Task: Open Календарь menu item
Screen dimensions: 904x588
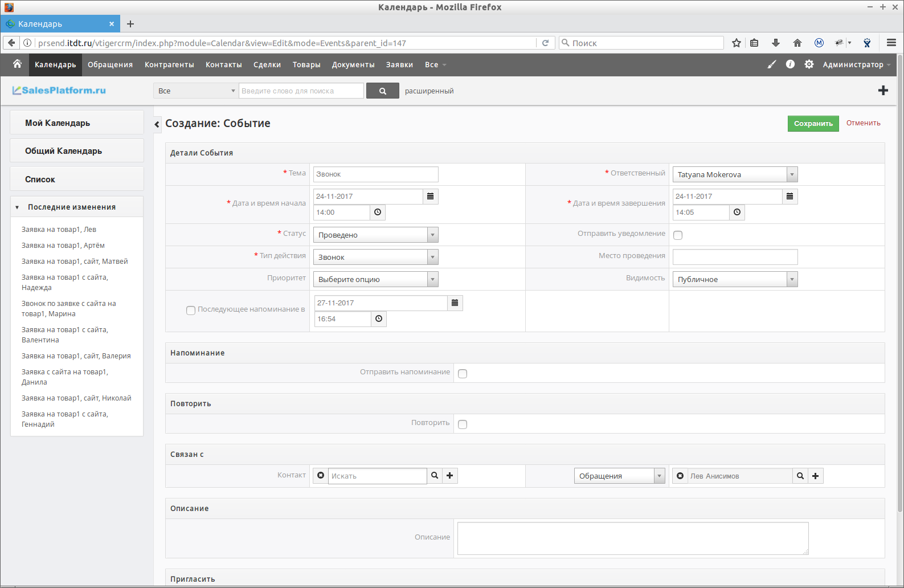Action: [x=55, y=64]
